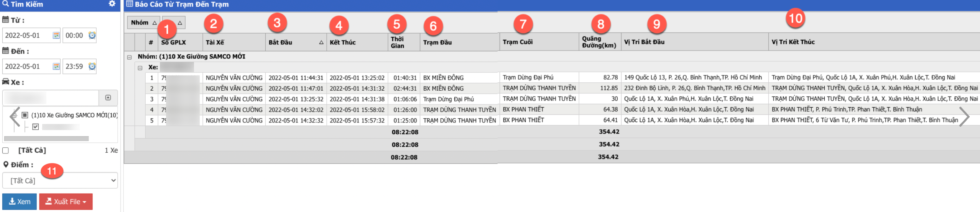Go to next image with right arrow
980x212 pixels.
[964, 117]
